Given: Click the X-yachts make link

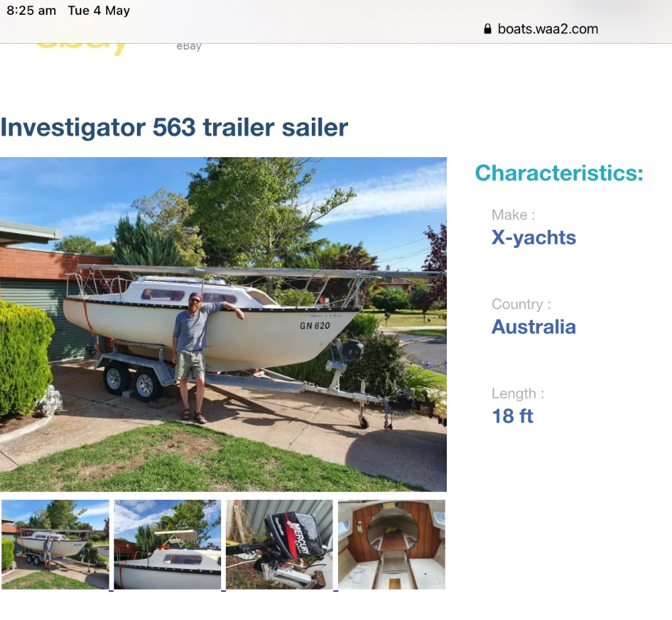Looking at the screenshot, I should pyautogui.click(x=534, y=237).
